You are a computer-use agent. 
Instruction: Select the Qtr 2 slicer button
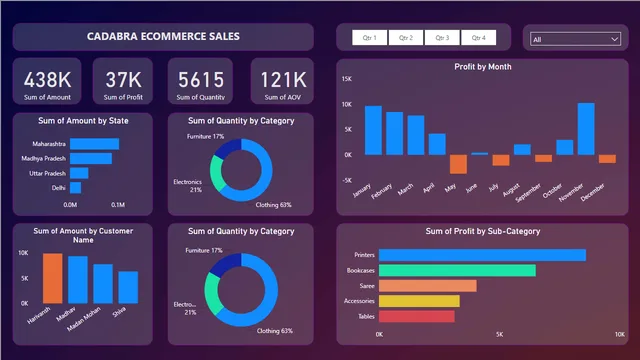click(x=406, y=38)
